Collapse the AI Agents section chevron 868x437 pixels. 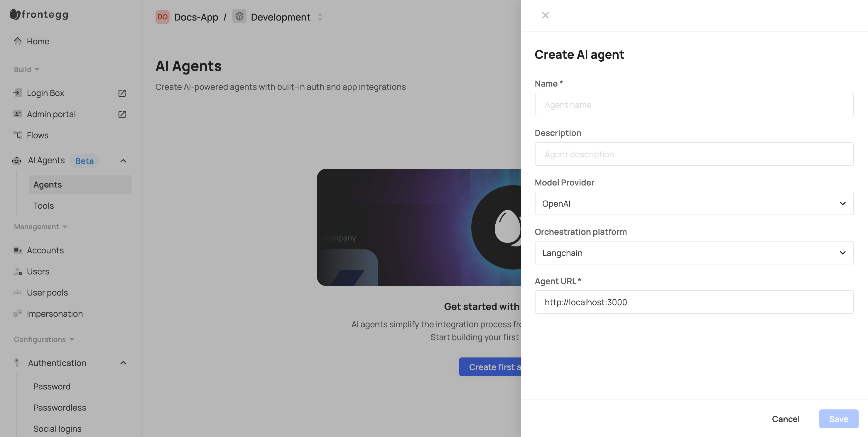pyautogui.click(x=123, y=161)
